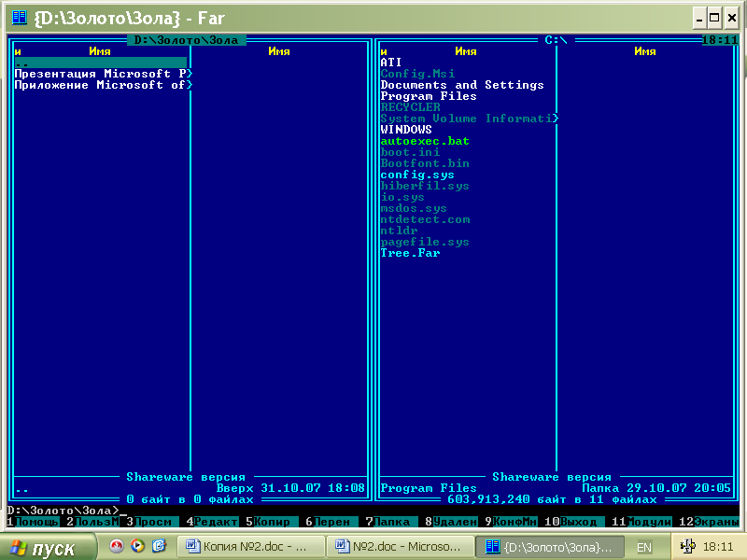Click the left panel first Имя column header
Image resolution: width=747 pixels, height=560 pixels.
pyautogui.click(x=100, y=51)
